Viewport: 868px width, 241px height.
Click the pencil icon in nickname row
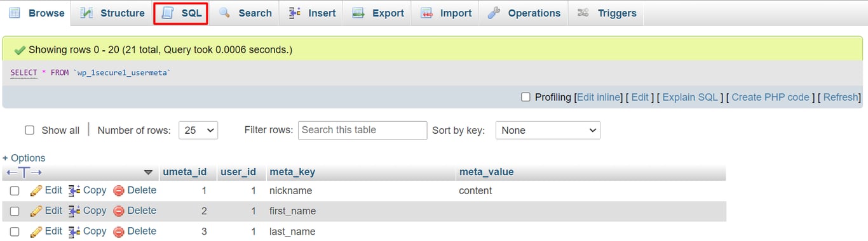pos(36,190)
